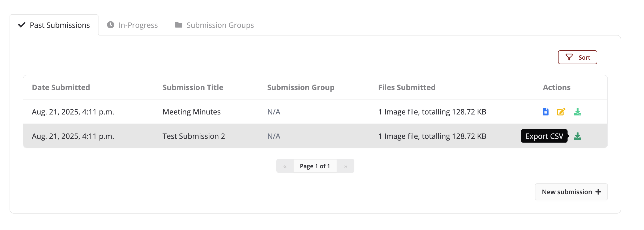The height and width of the screenshot is (230, 644).
Task: Open the Submission Groups tab
Action: 214,25
